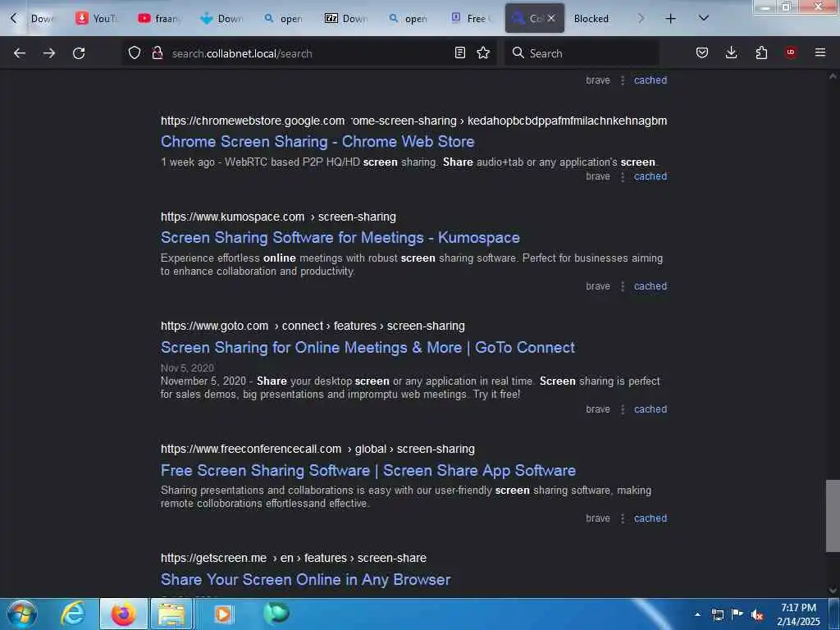840x630 pixels.
Task: Open Share Your Screen Online in Any Browser
Action: pos(305,580)
